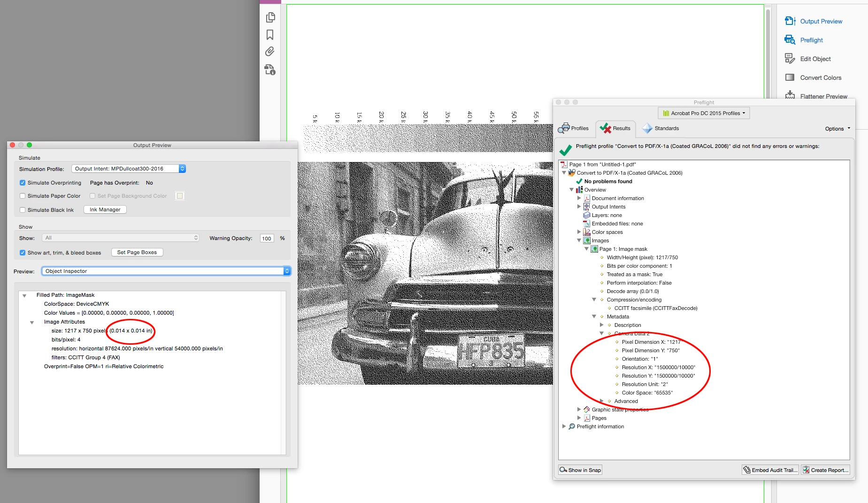868x503 pixels.
Task: Expand the Document information node
Action: click(579, 198)
